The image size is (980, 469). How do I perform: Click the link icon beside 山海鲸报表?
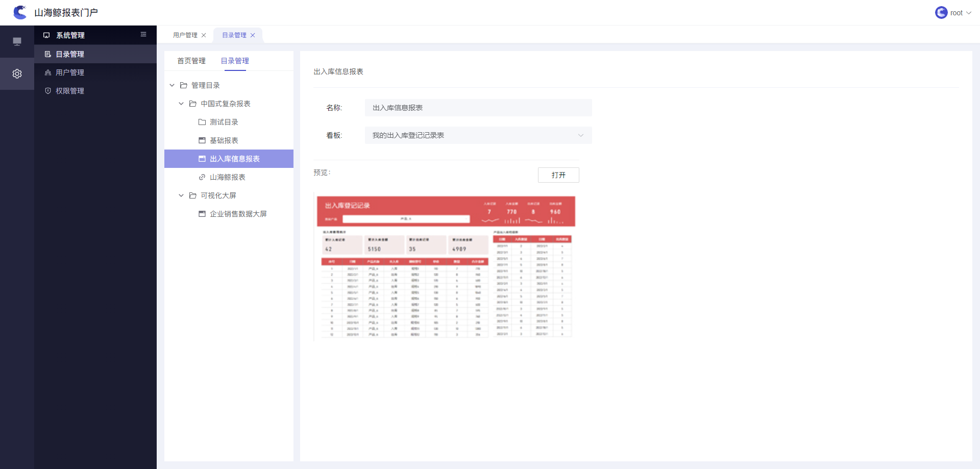[x=202, y=177]
